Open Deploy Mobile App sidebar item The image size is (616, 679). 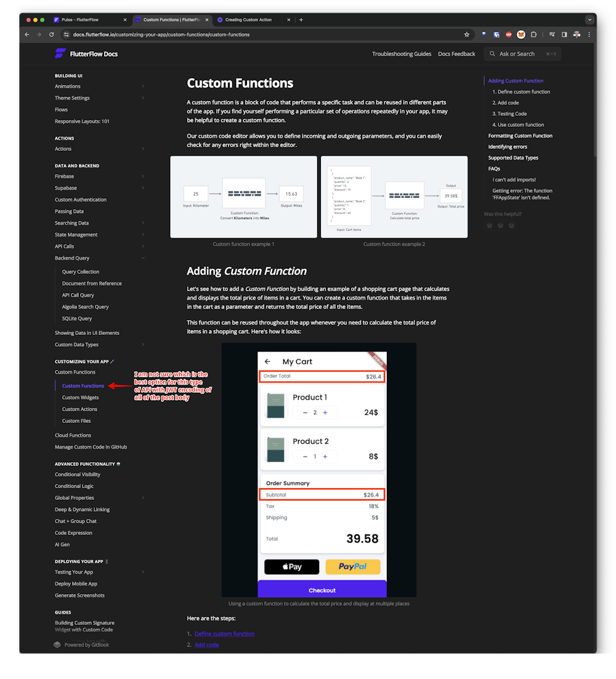76,584
